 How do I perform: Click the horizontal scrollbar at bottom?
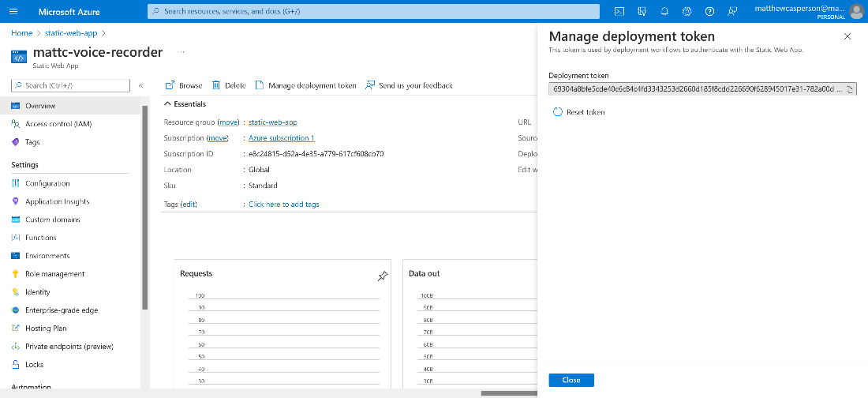pos(509,393)
